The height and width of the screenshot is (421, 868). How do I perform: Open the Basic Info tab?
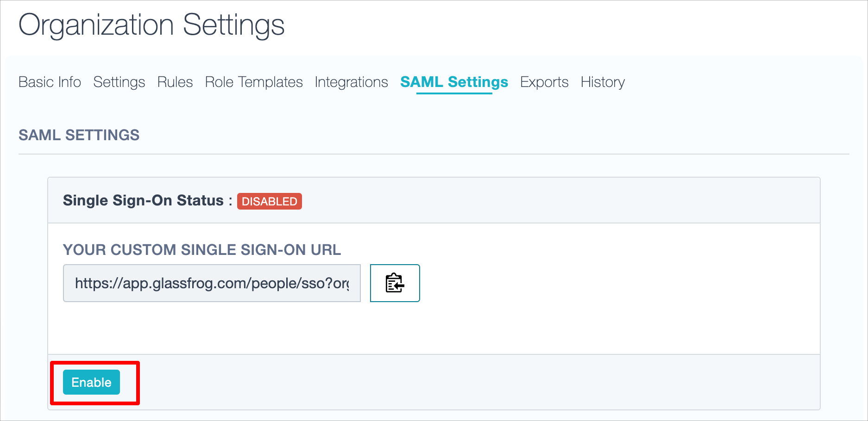click(50, 82)
